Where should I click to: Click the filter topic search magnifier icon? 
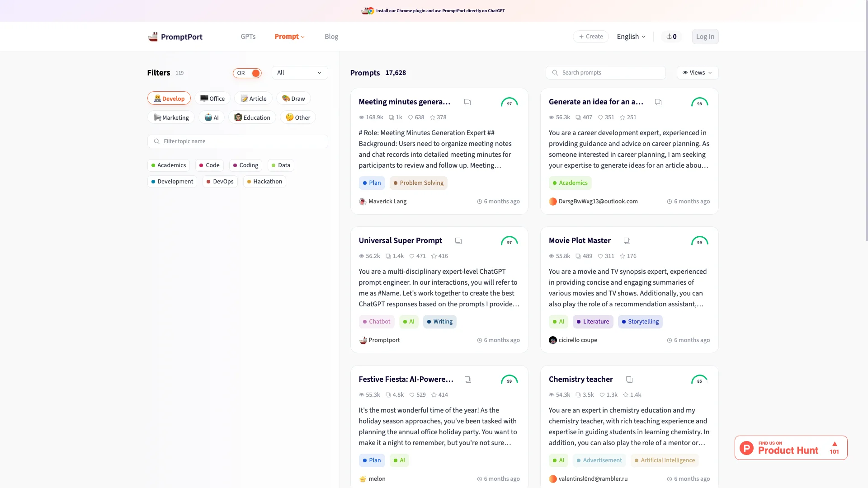156,141
